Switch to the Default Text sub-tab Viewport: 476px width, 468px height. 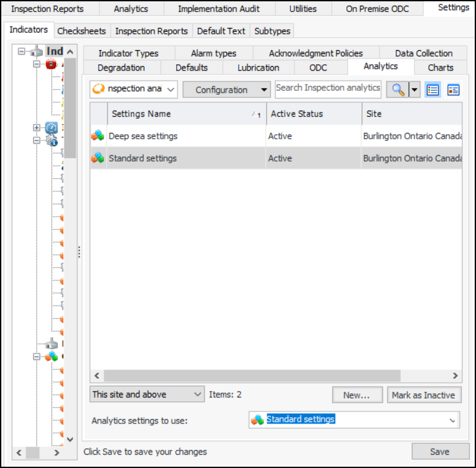pyautogui.click(x=221, y=31)
